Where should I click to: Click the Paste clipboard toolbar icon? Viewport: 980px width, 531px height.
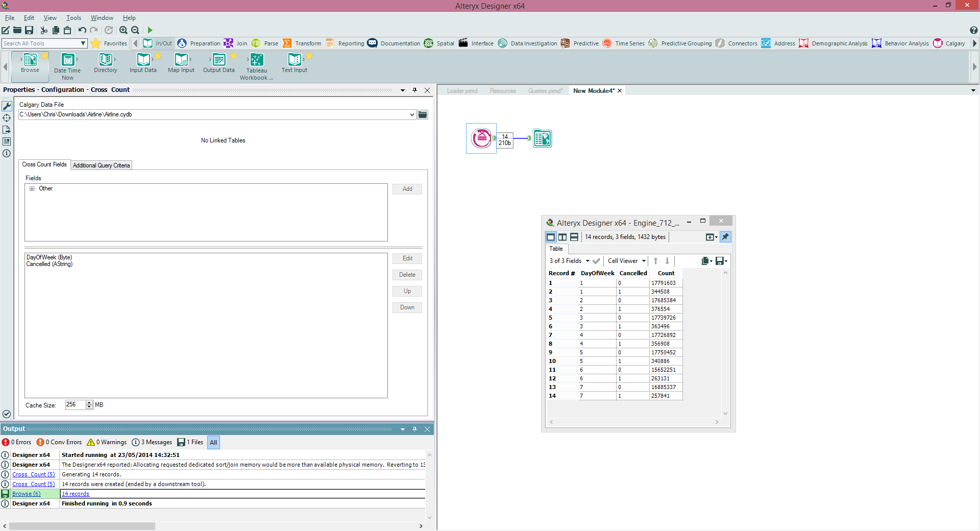click(x=67, y=30)
